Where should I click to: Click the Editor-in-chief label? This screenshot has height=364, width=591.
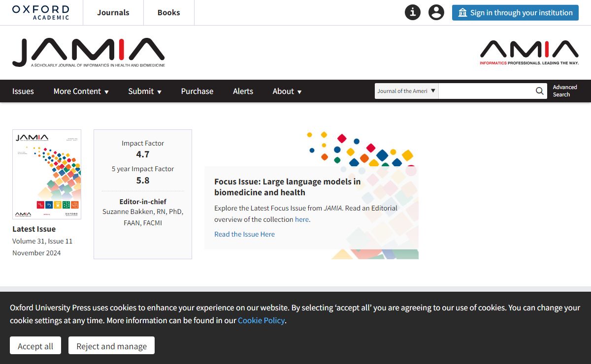143,202
